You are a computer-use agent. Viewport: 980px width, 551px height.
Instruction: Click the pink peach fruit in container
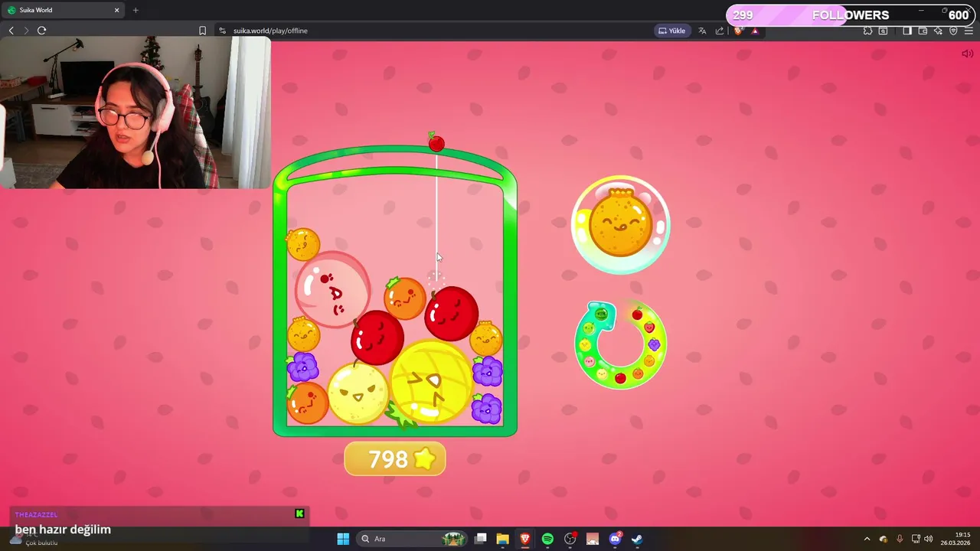332,289
